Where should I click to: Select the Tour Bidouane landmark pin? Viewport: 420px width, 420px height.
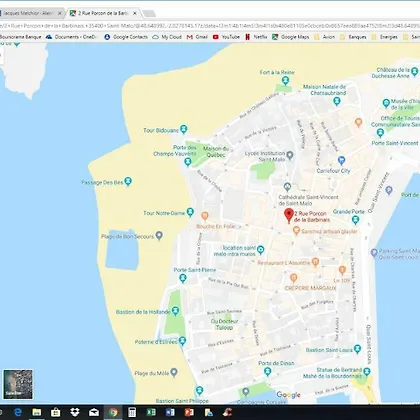[183, 129]
